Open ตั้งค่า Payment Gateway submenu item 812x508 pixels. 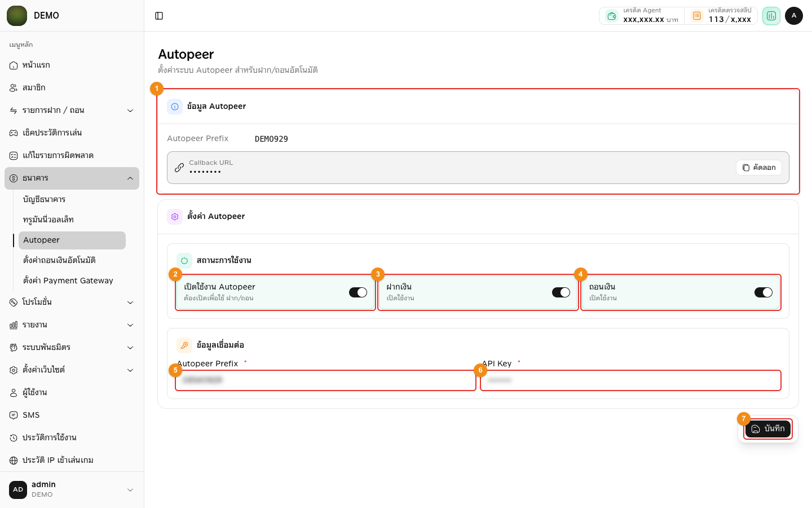coord(72,281)
